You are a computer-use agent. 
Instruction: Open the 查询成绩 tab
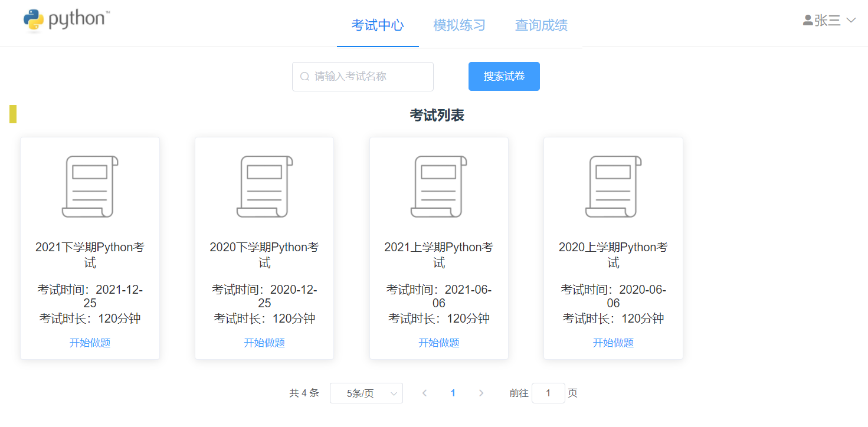(x=541, y=25)
